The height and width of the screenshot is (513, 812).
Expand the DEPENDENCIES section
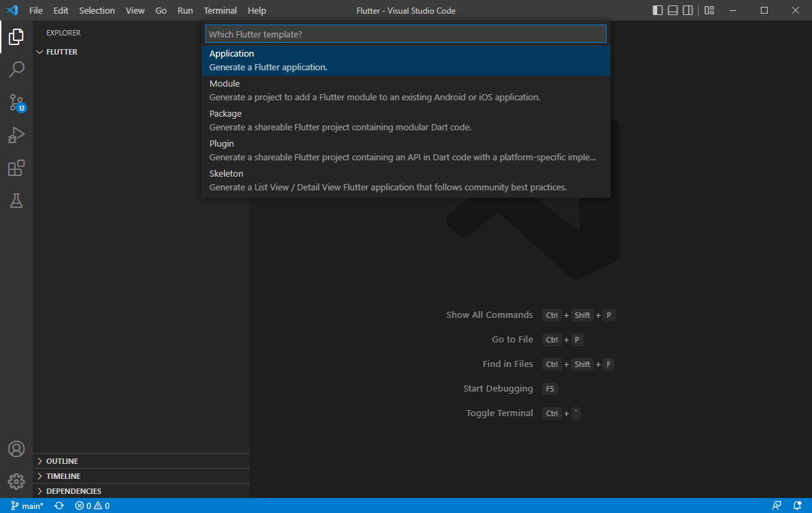click(x=141, y=491)
